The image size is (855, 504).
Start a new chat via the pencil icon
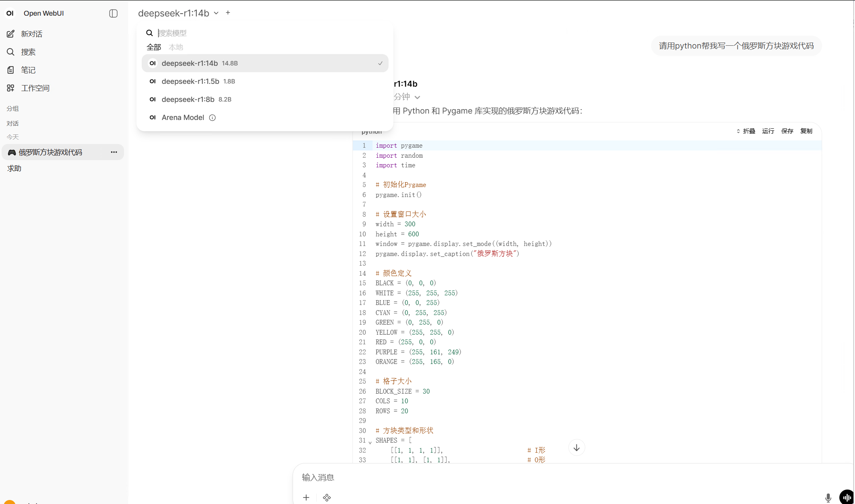click(10, 34)
